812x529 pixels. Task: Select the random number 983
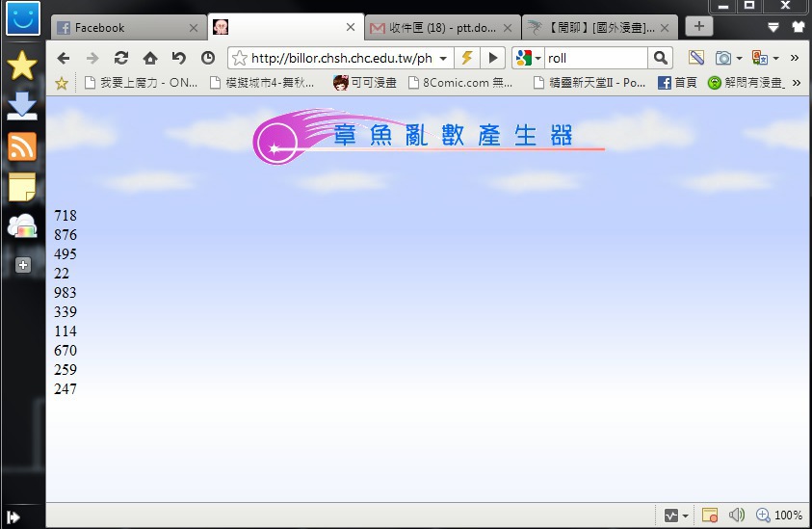(65, 293)
